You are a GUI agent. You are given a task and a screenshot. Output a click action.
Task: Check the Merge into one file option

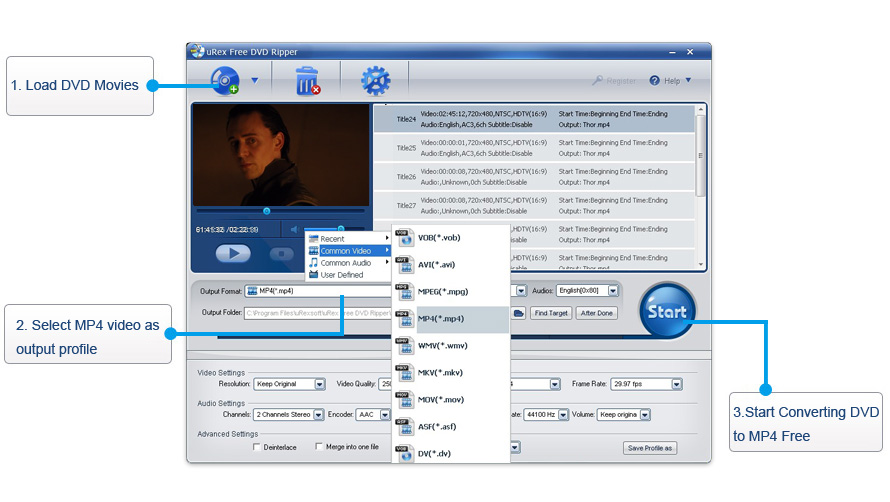pyautogui.click(x=320, y=447)
